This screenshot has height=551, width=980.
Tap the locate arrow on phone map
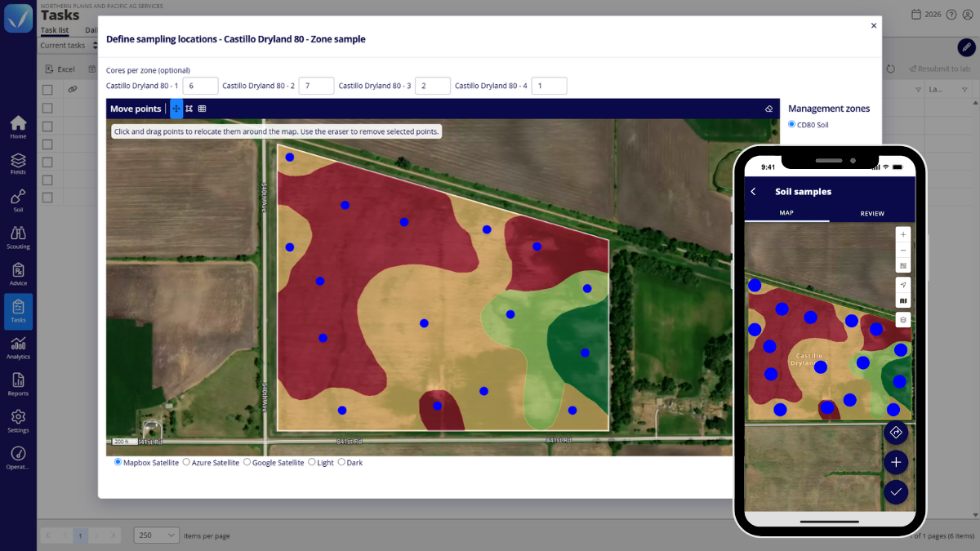pos(902,284)
